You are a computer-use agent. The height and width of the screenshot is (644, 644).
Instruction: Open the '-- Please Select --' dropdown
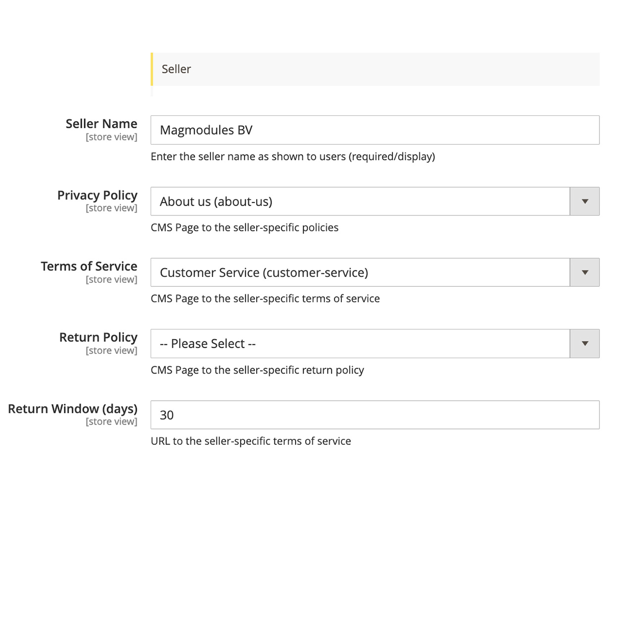click(x=360, y=343)
